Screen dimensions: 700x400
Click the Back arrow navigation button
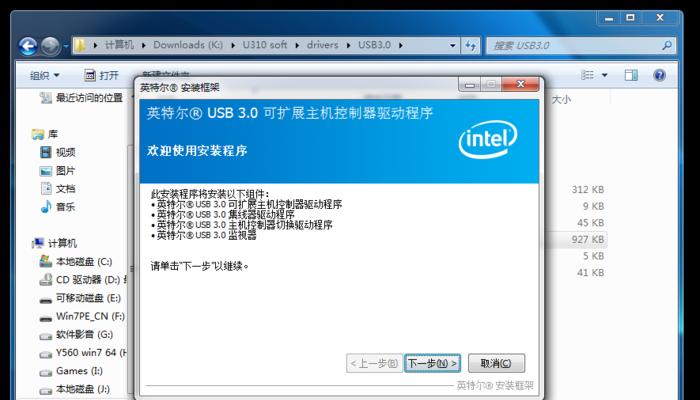click(28, 46)
